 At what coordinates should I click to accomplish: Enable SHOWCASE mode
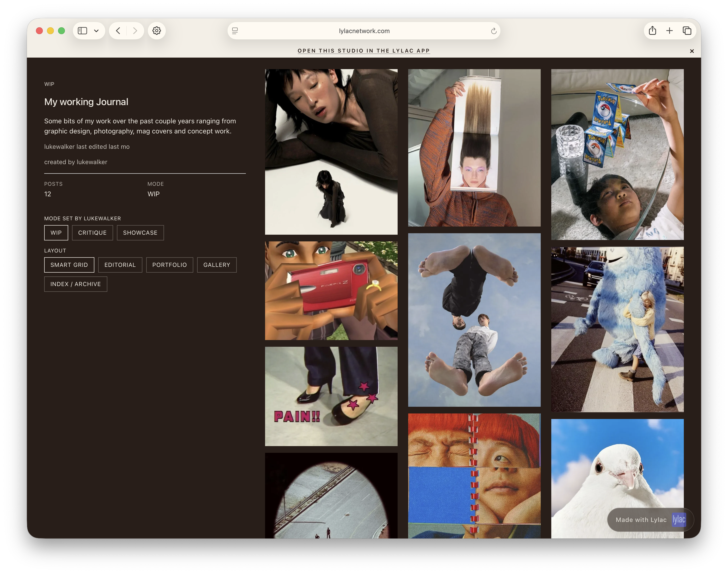140,233
